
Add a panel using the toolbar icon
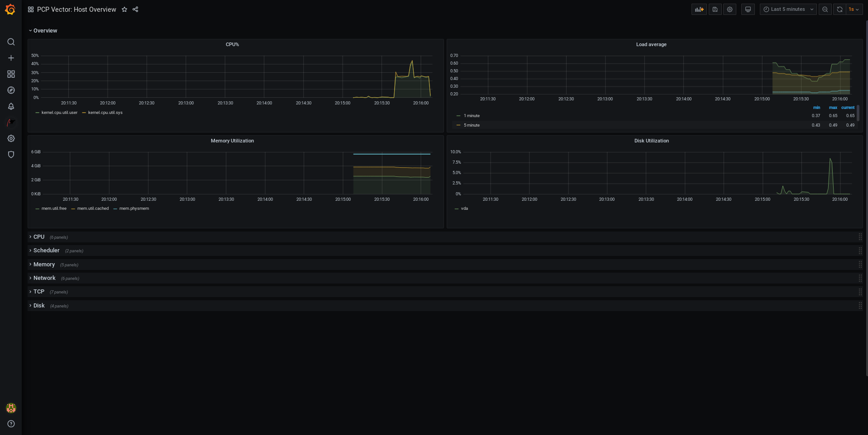[699, 9]
